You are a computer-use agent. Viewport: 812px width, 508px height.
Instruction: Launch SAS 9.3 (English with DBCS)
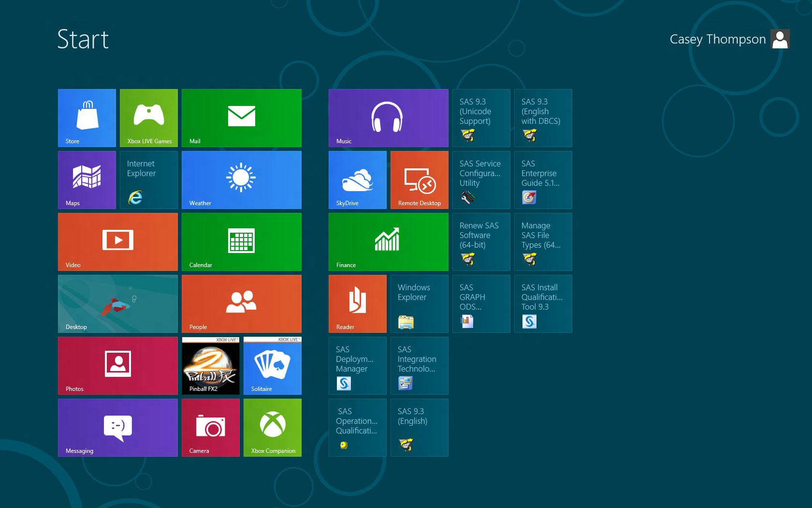[x=543, y=118]
